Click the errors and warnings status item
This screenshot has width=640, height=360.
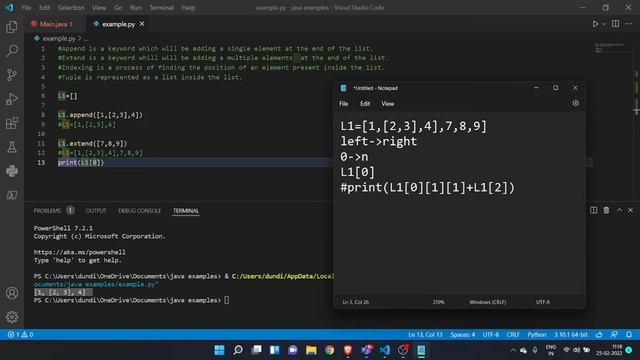(x=20, y=335)
